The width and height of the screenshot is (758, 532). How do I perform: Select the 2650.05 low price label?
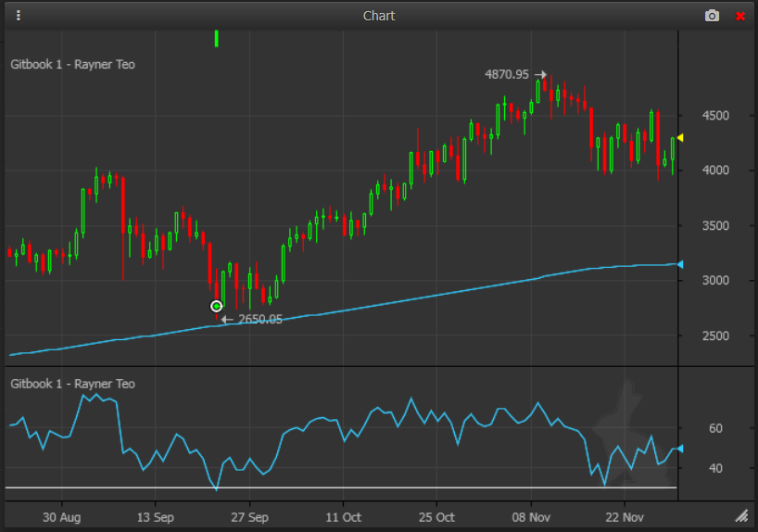point(260,320)
